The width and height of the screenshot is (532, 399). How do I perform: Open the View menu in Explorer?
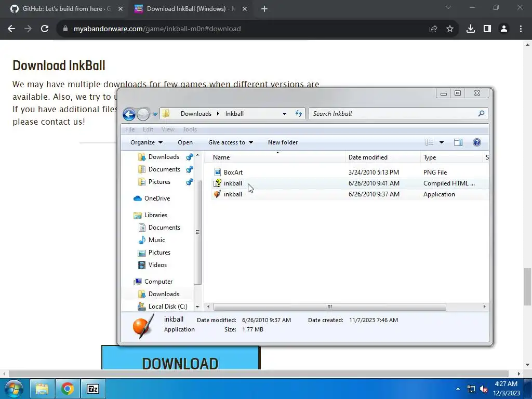(168, 129)
